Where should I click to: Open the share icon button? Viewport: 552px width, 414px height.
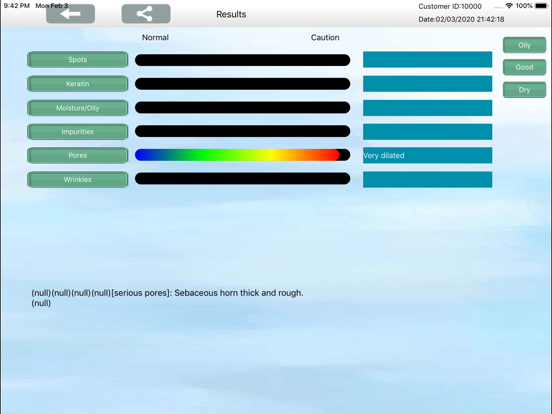tap(146, 14)
